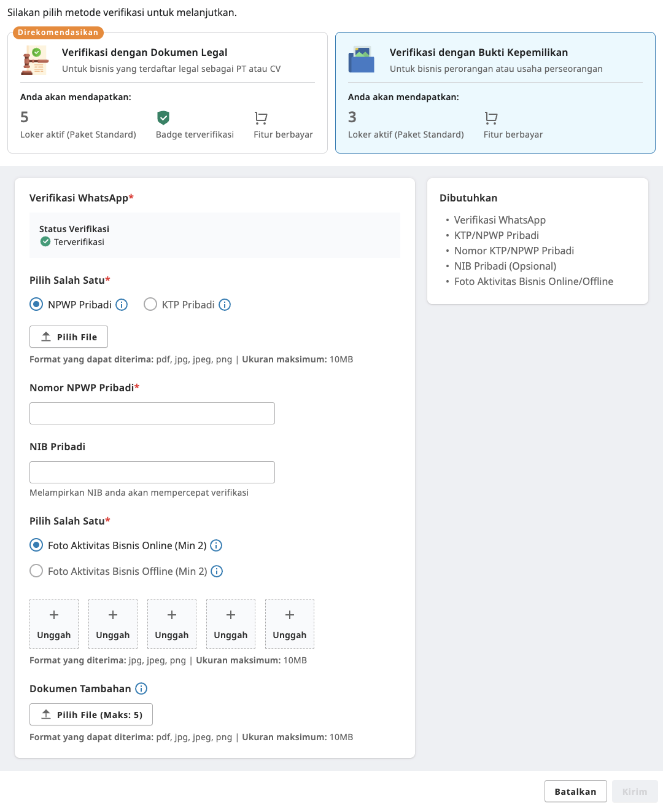The image size is (663, 812).
Task: Select the NPWP Pribadi radio option
Action: point(37,305)
